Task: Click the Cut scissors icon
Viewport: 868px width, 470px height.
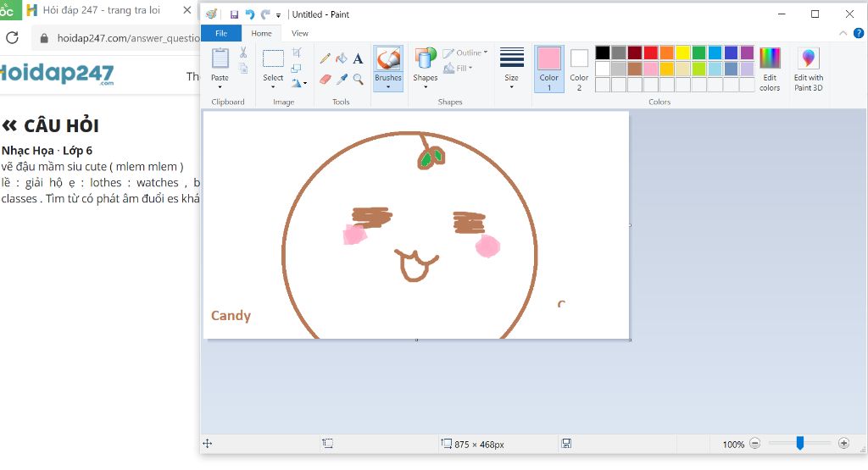Action: 243,53
